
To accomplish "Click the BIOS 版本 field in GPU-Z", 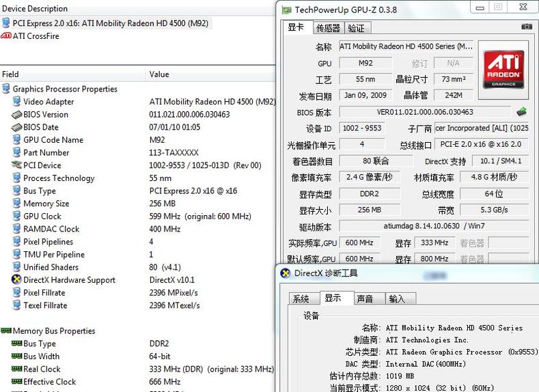I will click(425, 112).
